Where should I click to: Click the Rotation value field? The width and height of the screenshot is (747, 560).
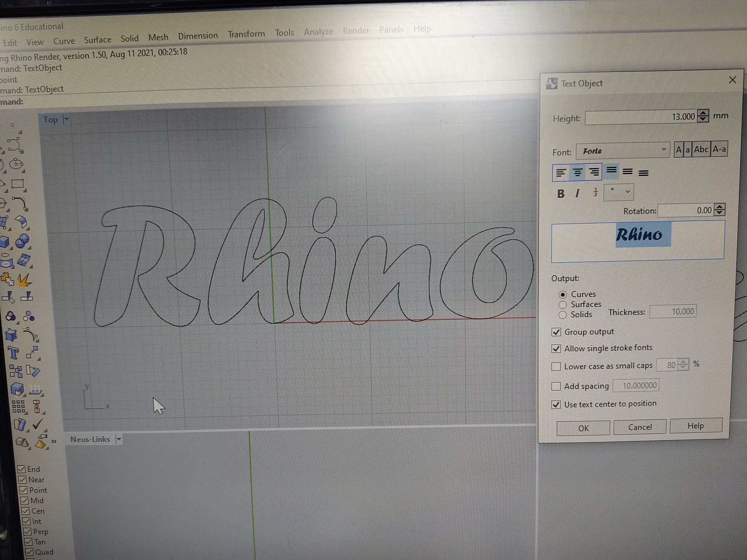(x=686, y=211)
